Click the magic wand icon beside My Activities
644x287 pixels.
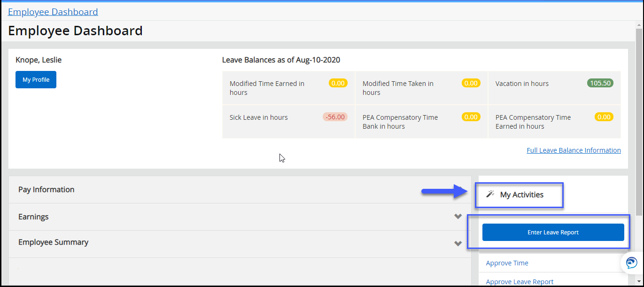pos(489,193)
